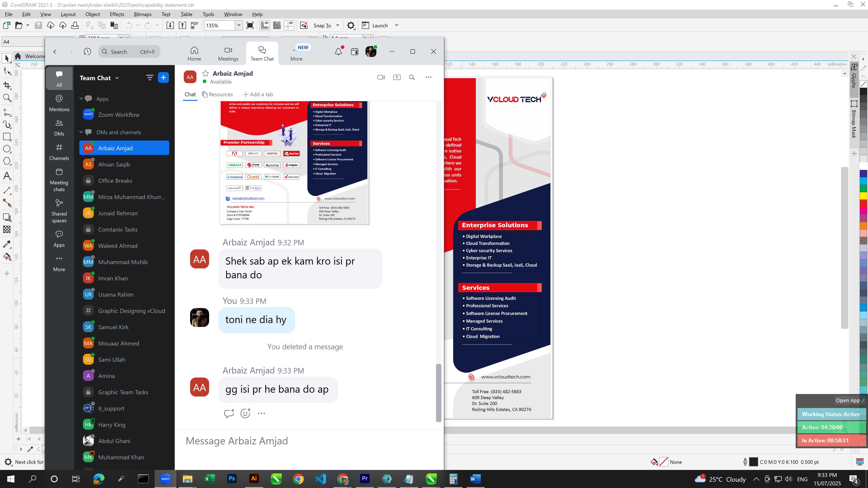
Task: Search within the Arbaiz Amjad chat
Action: coord(412,77)
